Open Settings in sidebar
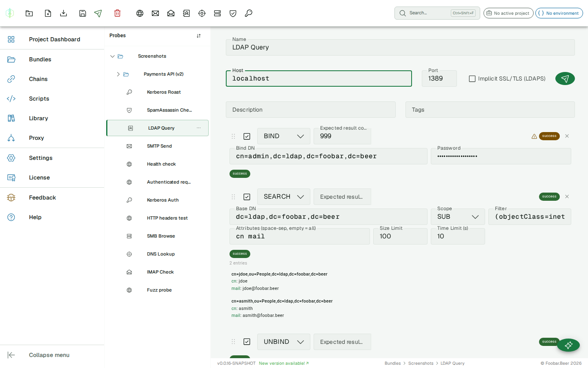 tap(52, 158)
